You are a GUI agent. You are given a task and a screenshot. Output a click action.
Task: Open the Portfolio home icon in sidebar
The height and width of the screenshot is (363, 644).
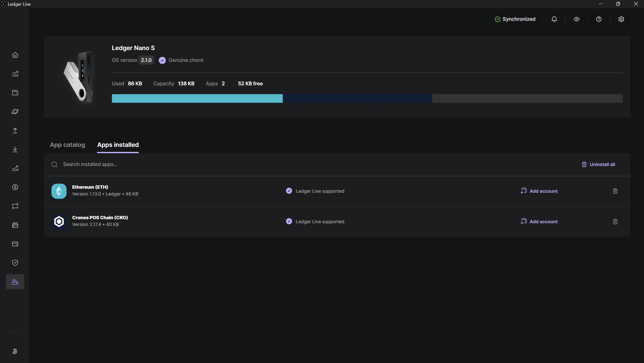pos(15,55)
